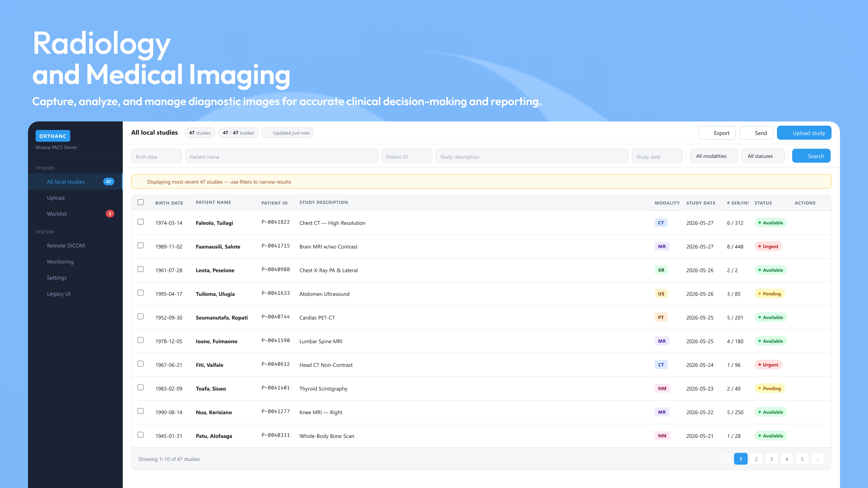Open the All modalities dropdown
The height and width of the screenshot is (488, 868).
click(x=714, y=156)
